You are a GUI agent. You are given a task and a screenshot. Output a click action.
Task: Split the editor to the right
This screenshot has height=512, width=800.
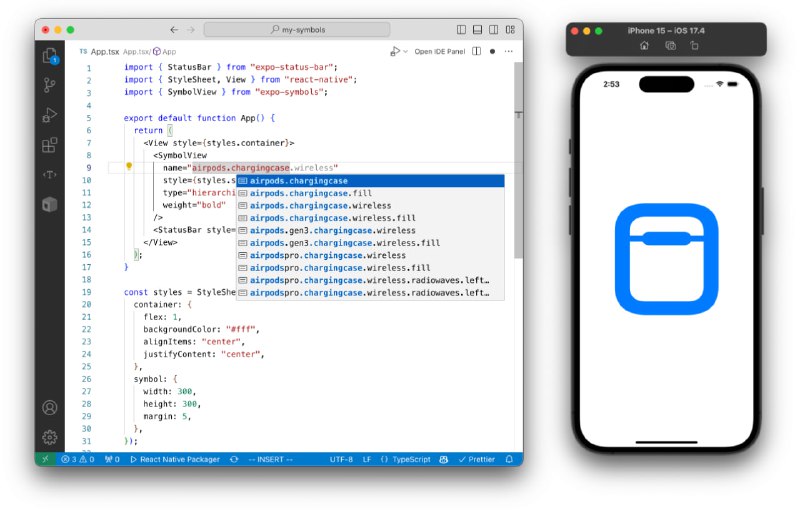(x=477, y=52)
